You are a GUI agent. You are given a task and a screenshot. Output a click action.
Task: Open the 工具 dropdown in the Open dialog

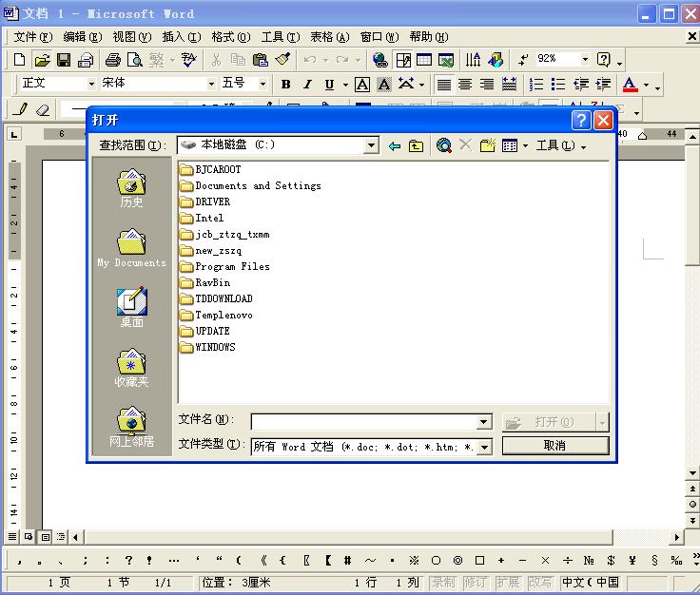(560, 145)
